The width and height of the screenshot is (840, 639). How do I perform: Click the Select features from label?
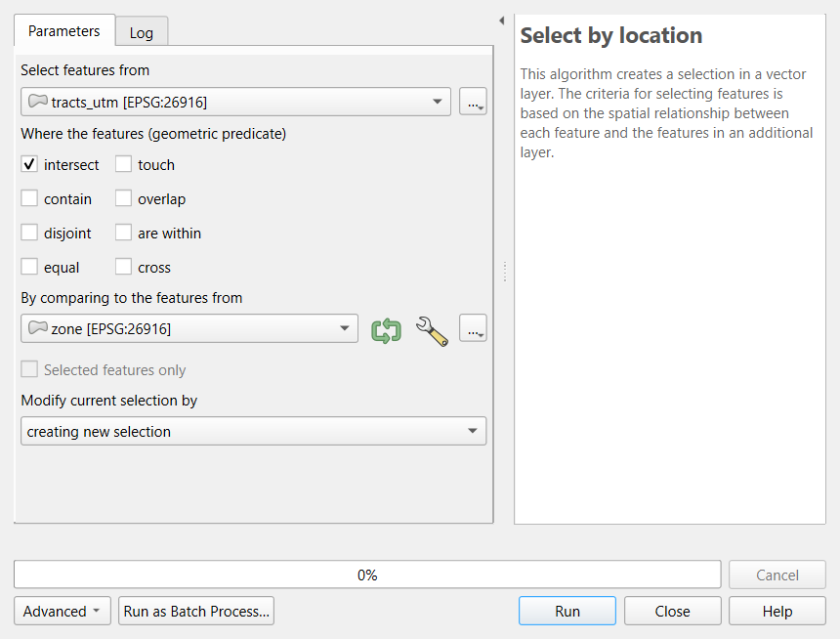[85, 70]
